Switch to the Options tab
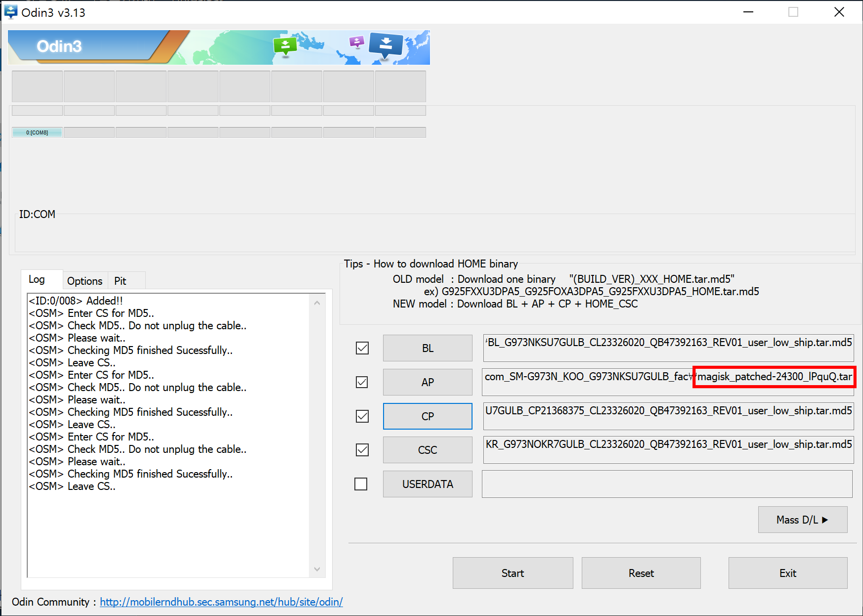 (85, 281)
